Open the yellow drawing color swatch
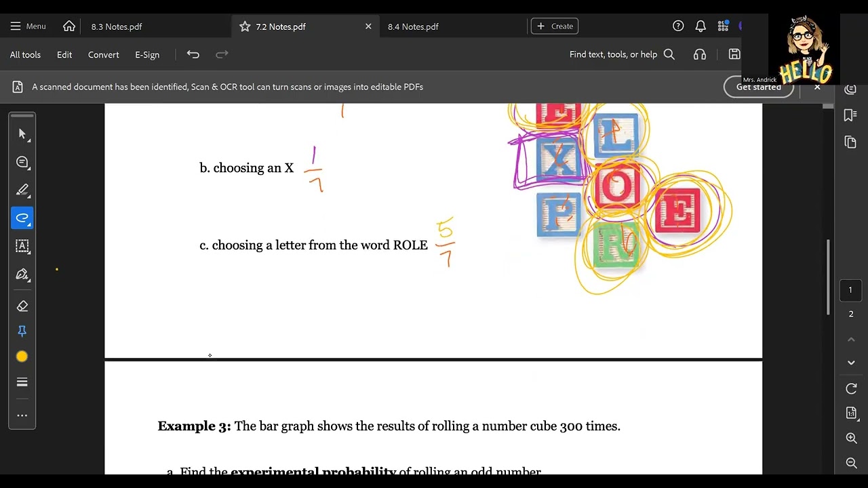Image resolution: width=868 pixels, height=488 pixels. [22, 357]
